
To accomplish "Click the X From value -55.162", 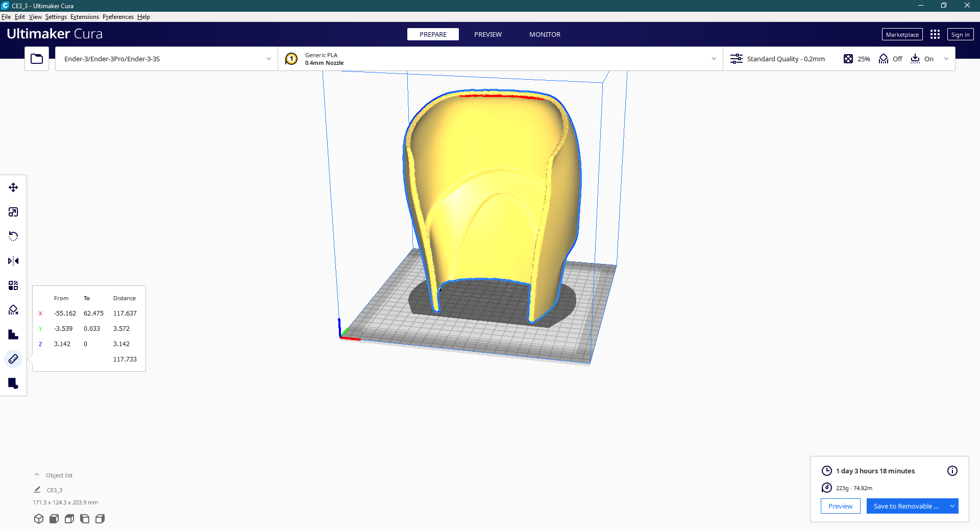I will point(65,313).
